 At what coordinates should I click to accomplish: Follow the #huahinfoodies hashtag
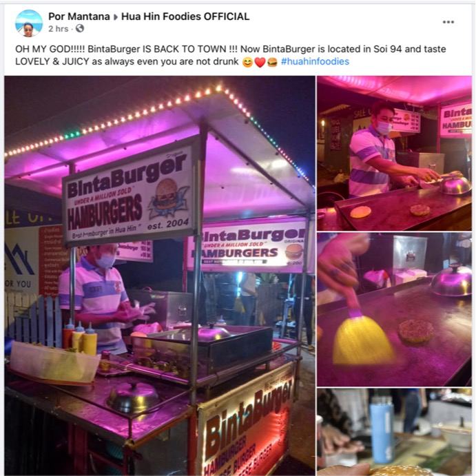click(315, 61)
